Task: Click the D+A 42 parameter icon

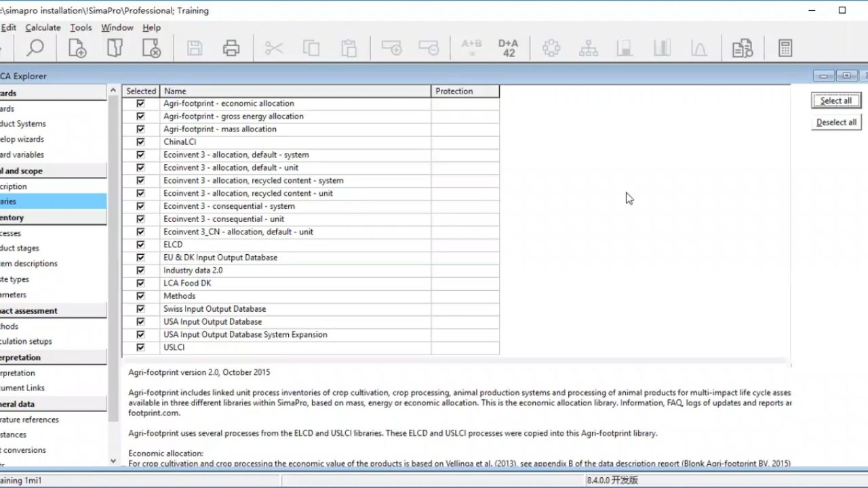Action: (508, 48)
